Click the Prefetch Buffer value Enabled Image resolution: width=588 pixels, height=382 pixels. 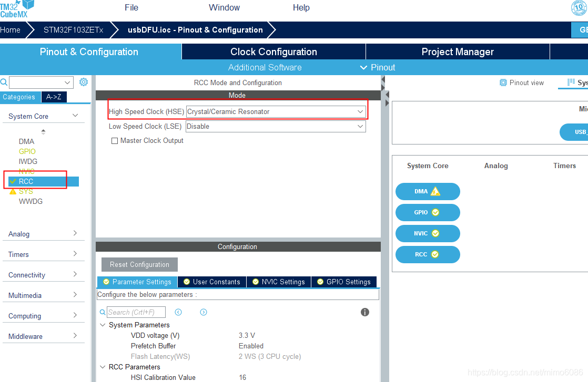click(251, 346)
